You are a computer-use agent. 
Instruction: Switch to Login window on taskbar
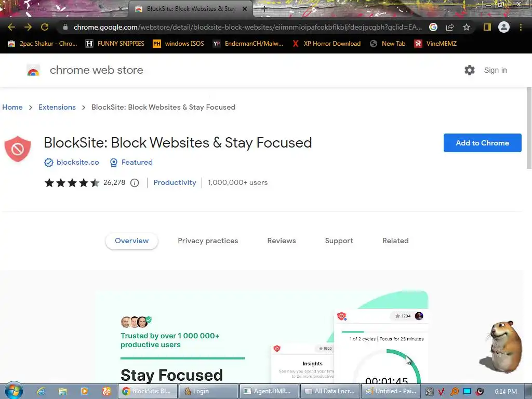(x=208, y=391)
